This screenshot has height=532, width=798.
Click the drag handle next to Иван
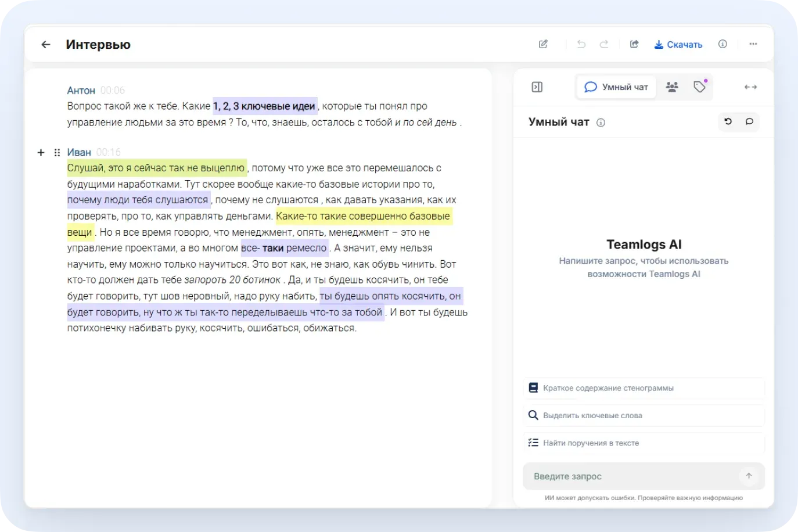point(57,152)
